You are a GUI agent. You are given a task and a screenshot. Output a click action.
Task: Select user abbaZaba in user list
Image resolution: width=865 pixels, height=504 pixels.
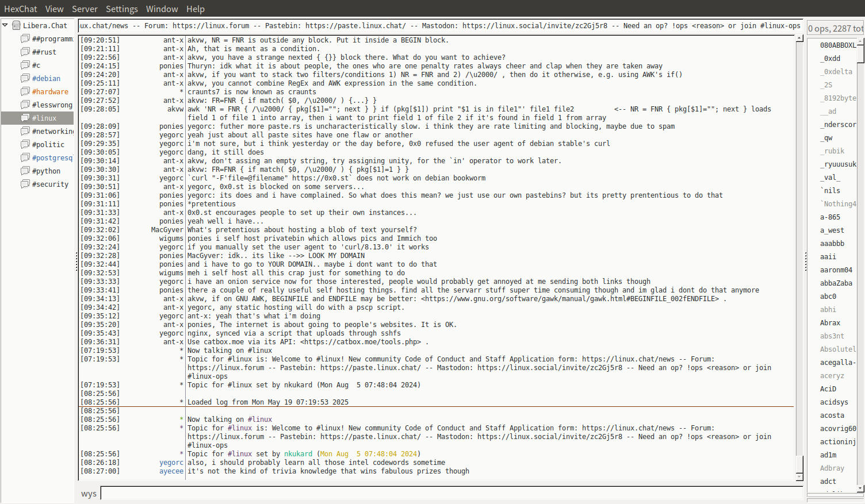[836, 283]
